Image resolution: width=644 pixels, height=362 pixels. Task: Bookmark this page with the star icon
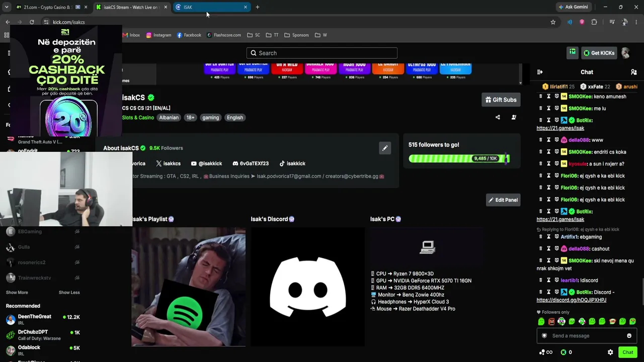pos(553,22)
